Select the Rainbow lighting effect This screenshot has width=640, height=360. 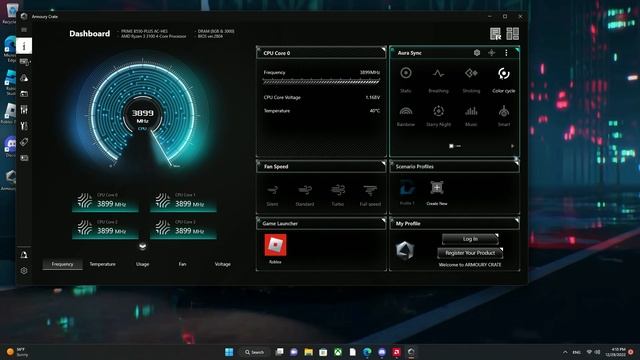pyautogui.click(x=406, y=116)
